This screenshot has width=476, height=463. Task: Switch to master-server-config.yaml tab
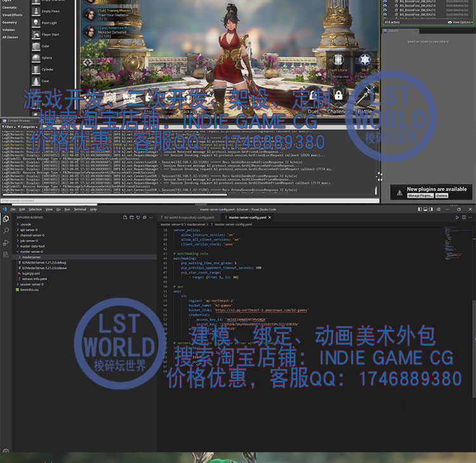(x=247, y=218)
